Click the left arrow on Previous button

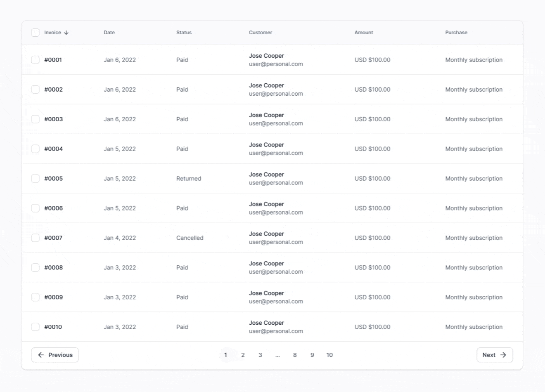point(41,355)
